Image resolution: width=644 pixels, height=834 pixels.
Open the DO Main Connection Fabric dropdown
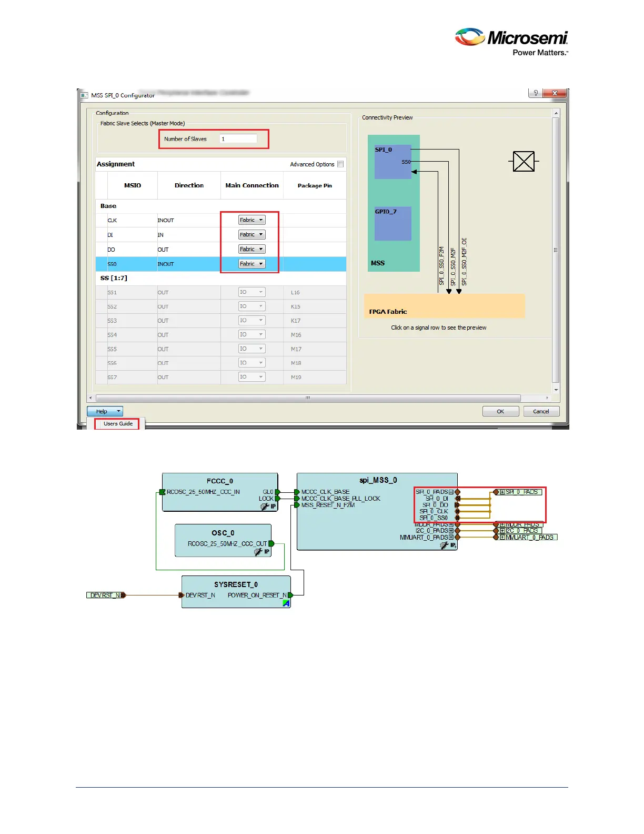coord(251,249)
